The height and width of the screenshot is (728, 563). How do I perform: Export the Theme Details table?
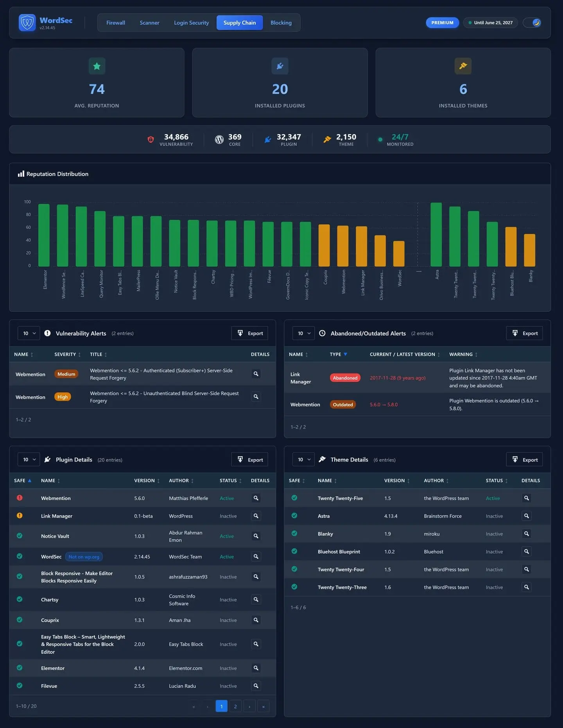pyautogui.click(x=525, y=460)
